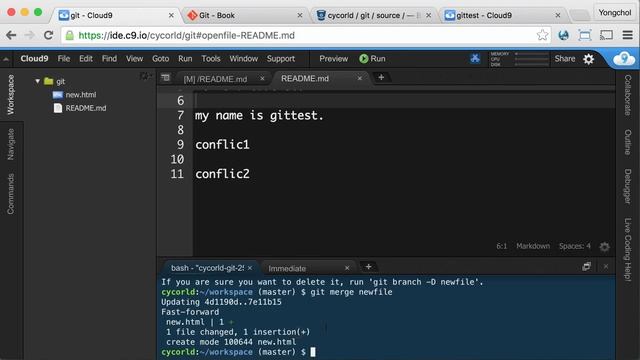The image size is (640, 360).
Task: Click the screen capture extension icon
Action: pyautogui.click(x=585, y=36)
